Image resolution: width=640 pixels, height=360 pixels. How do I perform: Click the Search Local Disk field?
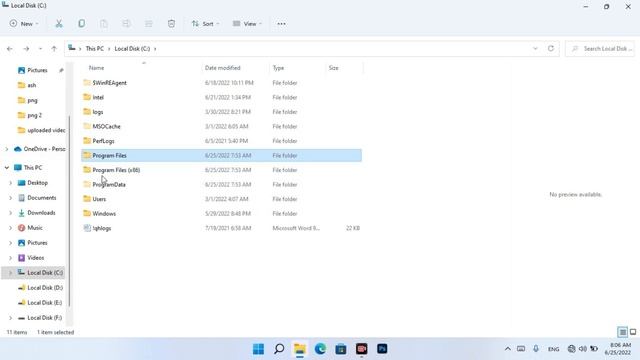[x=600, y=49]
